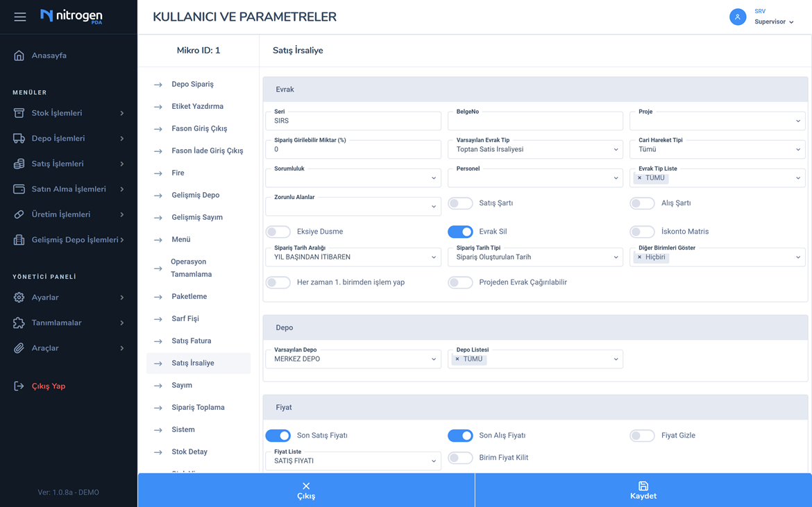Click the arrow icon beside Sayım
This screenshot has width=812, height=507.
point(158,386)
